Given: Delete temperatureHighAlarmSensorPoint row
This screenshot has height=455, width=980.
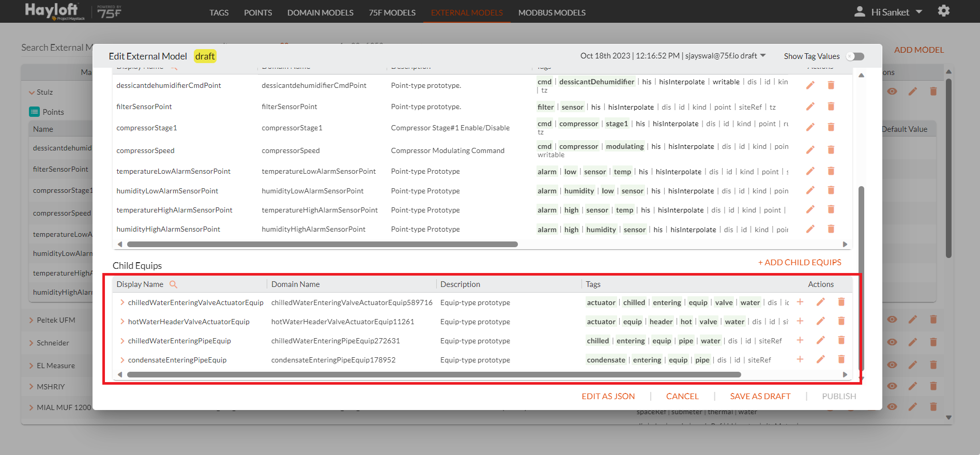Looking at the screenshot, I should (x=831, y=209).
